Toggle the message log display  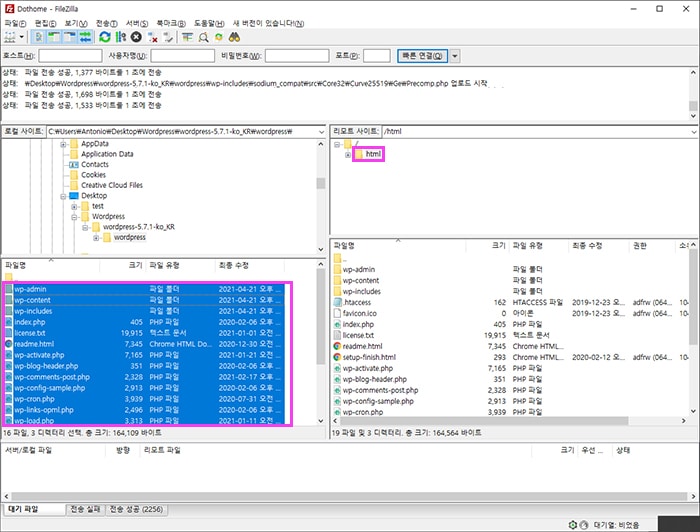39,37
